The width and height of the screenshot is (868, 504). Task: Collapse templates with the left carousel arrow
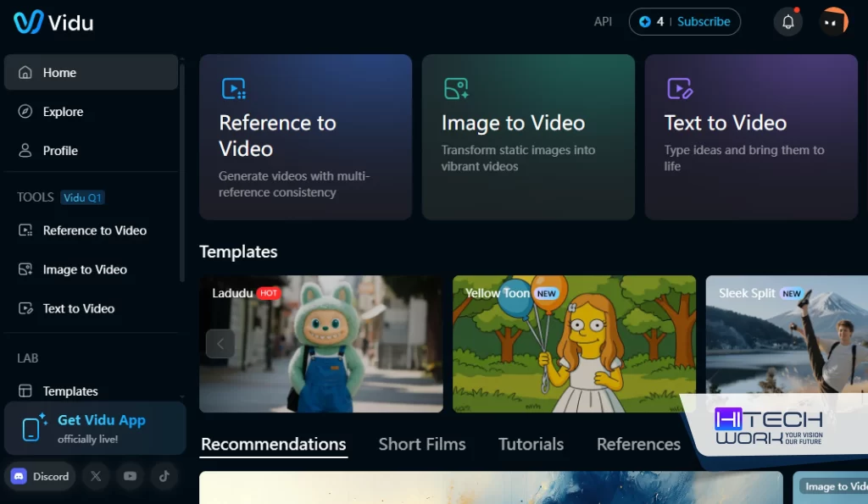tap(220, 343)
